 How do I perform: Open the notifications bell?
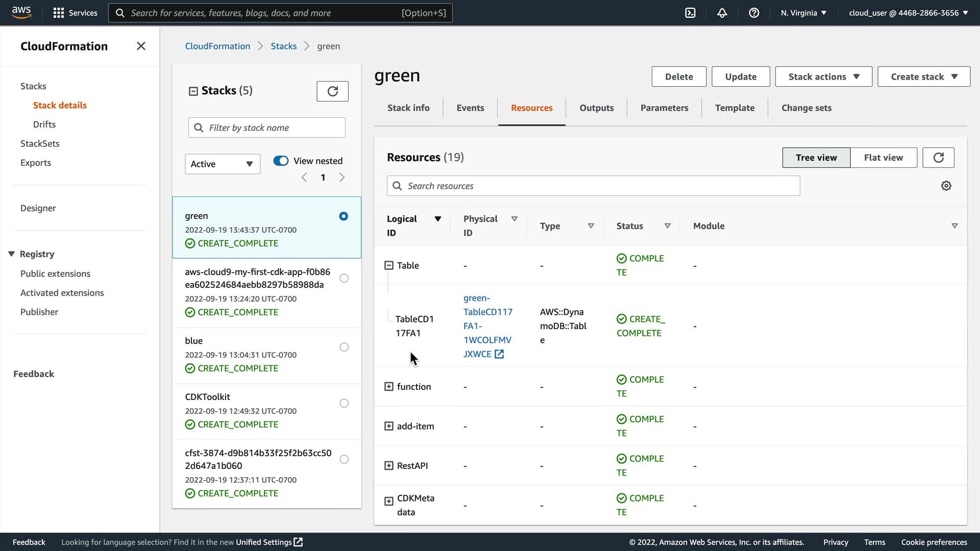[x=722, y=13]
